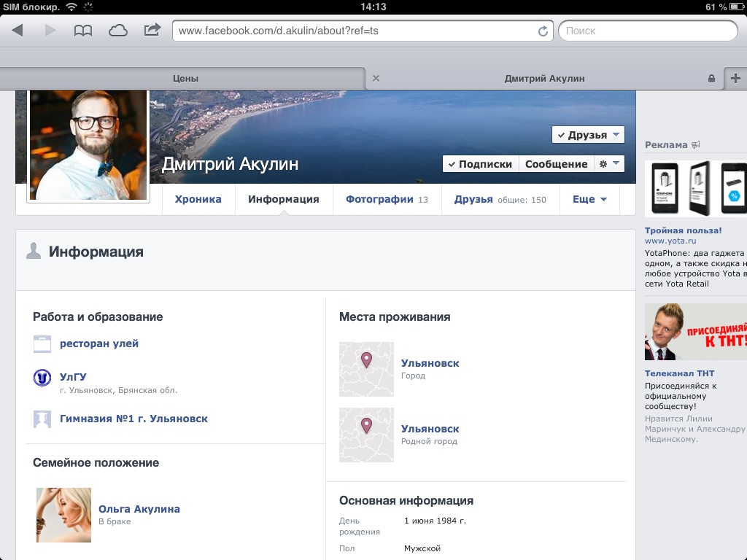Viewport: 747px width, 560px height.
Task: Reload the page with the refresh icon
Action: coord(543,31)
